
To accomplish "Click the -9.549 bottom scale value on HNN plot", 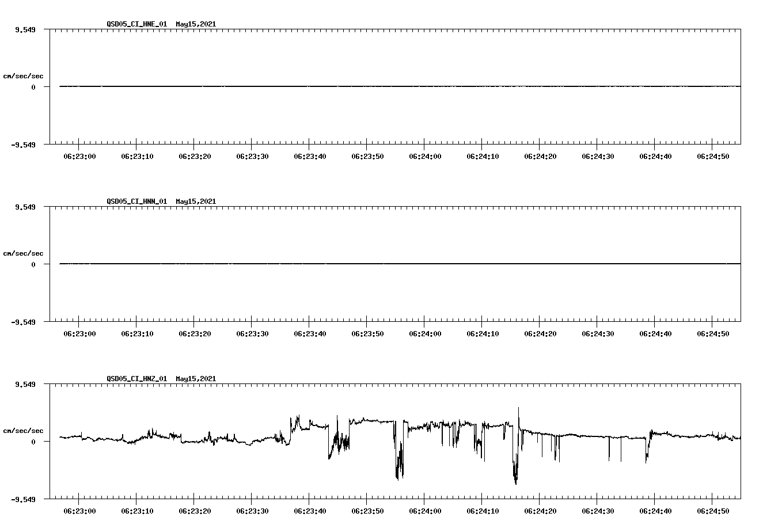I will 24,322.
